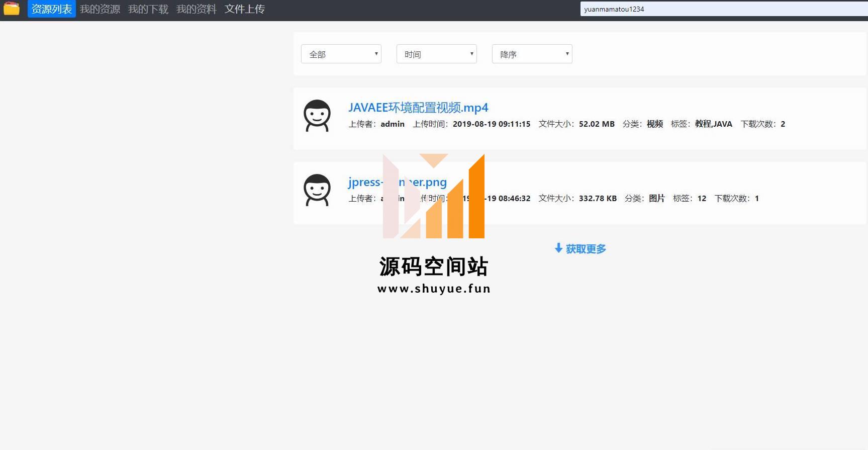Open the JAVAEE环境配置视频.mp4 file link

(418, 108)
